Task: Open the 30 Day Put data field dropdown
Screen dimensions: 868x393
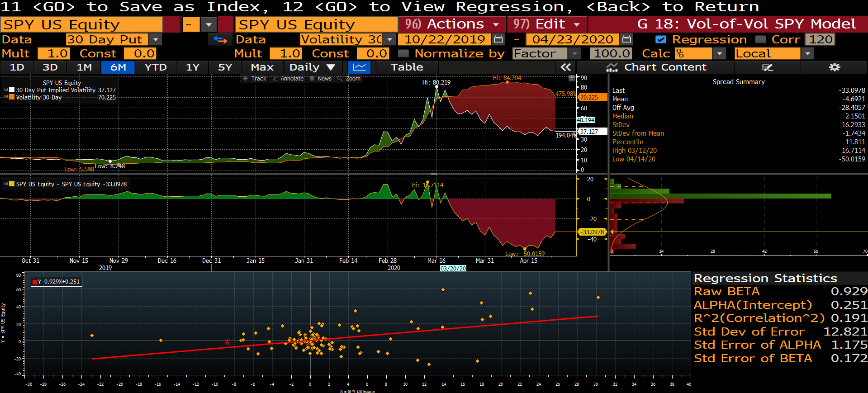Action: (156, 40)
